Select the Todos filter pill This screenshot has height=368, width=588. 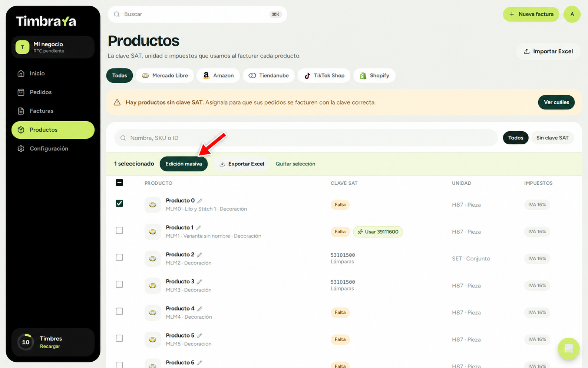(516, 138)
